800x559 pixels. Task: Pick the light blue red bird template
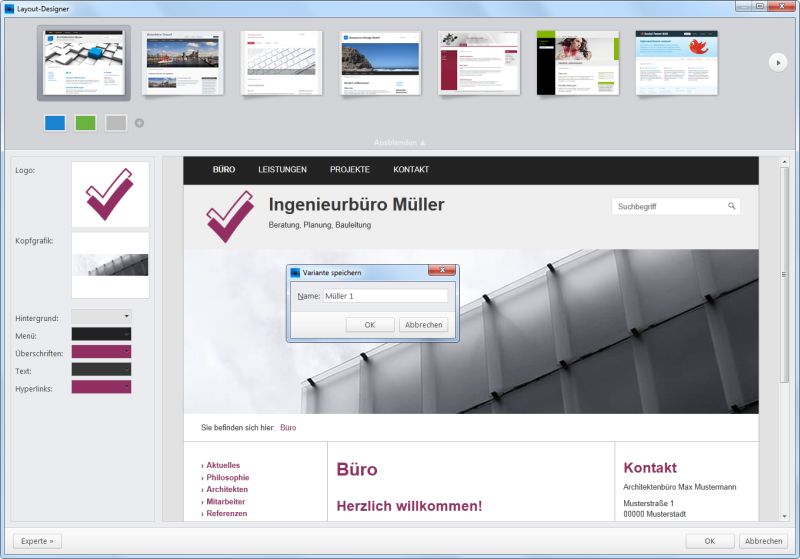[677, 63]
